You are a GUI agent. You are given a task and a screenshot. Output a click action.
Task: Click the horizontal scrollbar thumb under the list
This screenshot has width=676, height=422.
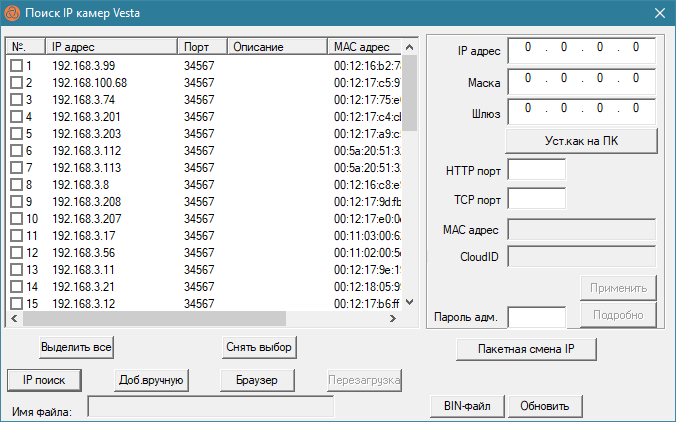pyautogui.click(x=154, y=319)
